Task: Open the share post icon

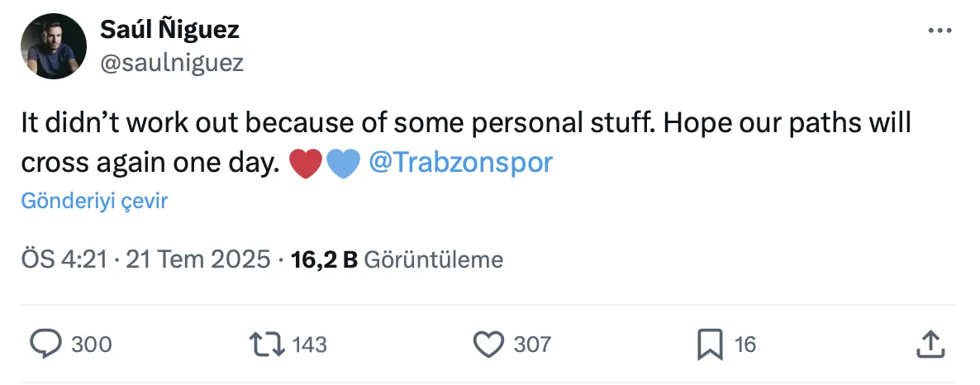Action: [931, 344]
